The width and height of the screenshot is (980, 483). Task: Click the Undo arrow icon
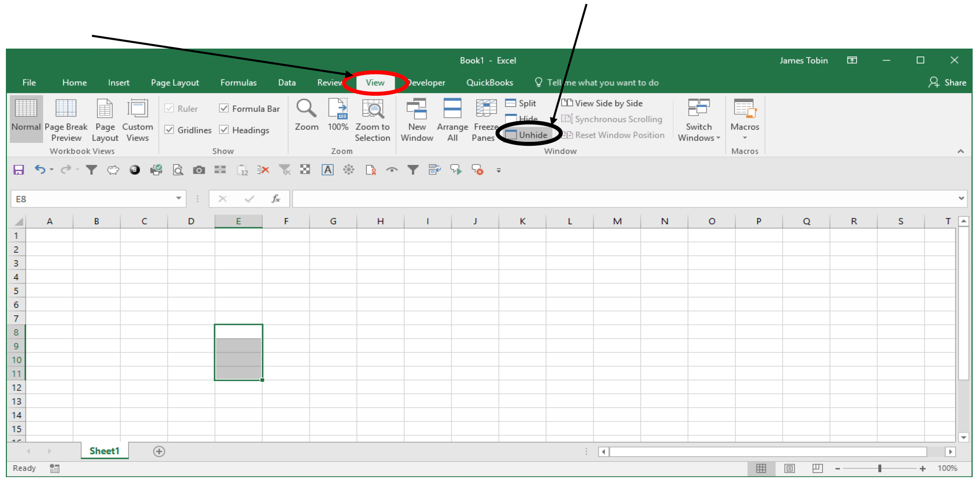pos(40,169)
